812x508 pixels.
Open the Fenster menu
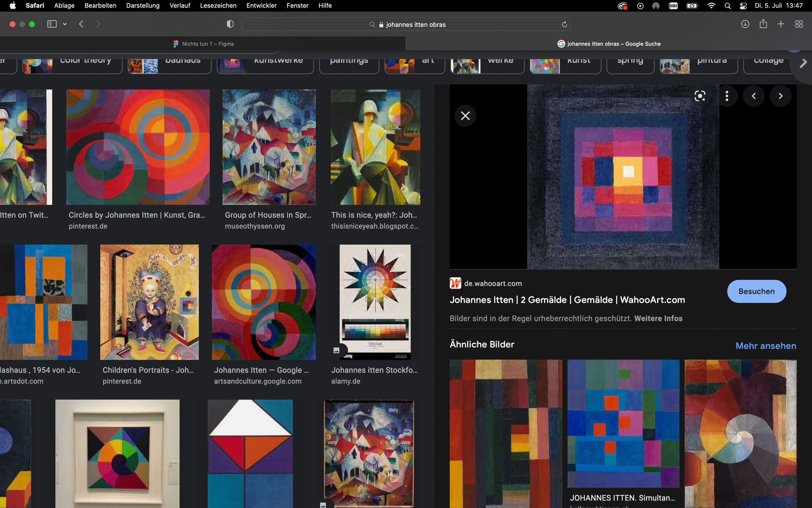click(297, 6)
